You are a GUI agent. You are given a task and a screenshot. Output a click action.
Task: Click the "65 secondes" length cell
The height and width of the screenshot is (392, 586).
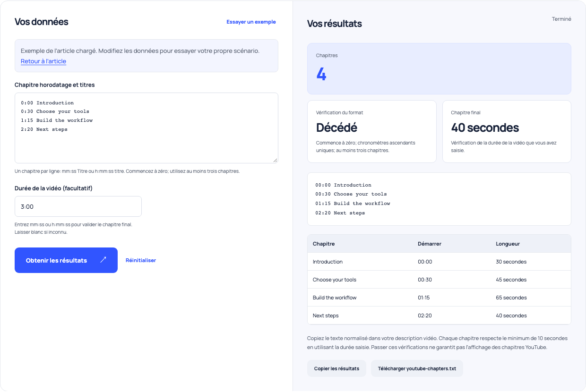[511, 298]
